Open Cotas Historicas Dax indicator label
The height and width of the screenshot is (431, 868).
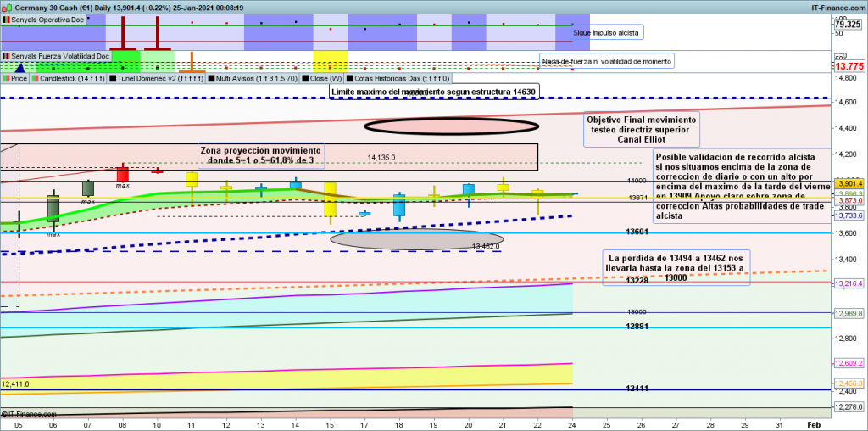(402, 78)
